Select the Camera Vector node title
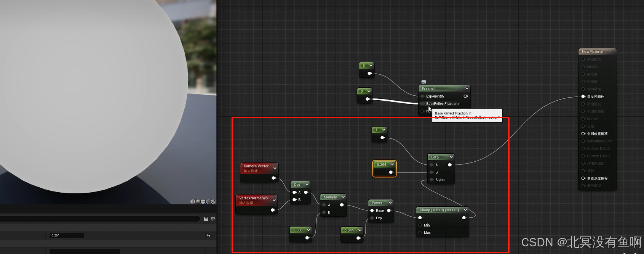The height and width of the screenshot is (254, 644). [256, 166]
